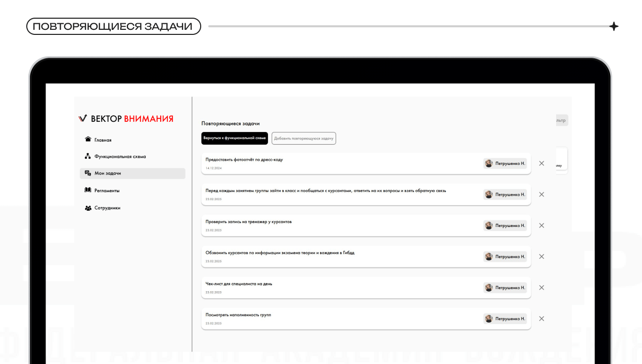Click the Сотрудники people icon
642x364 pixels.
[88, 208]
